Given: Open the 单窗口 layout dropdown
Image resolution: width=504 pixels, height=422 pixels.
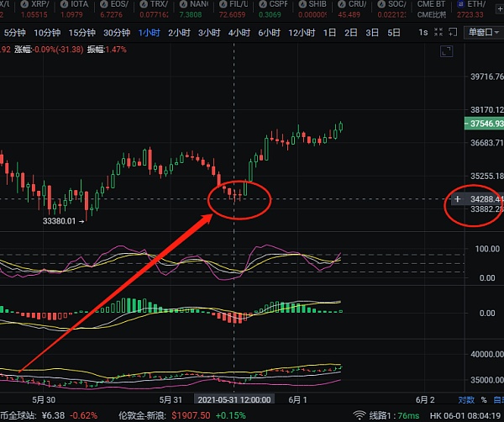Looking at the screenshot, I should point(483,33).
